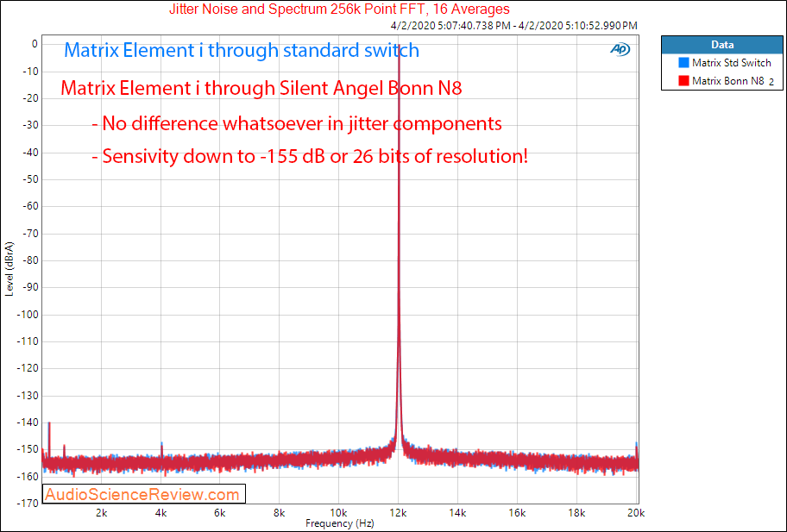Screen dimensions: 787x532
Task: Click the 20k frequency axis tick label
Action: pyautogui.click(x=636, y=513)
